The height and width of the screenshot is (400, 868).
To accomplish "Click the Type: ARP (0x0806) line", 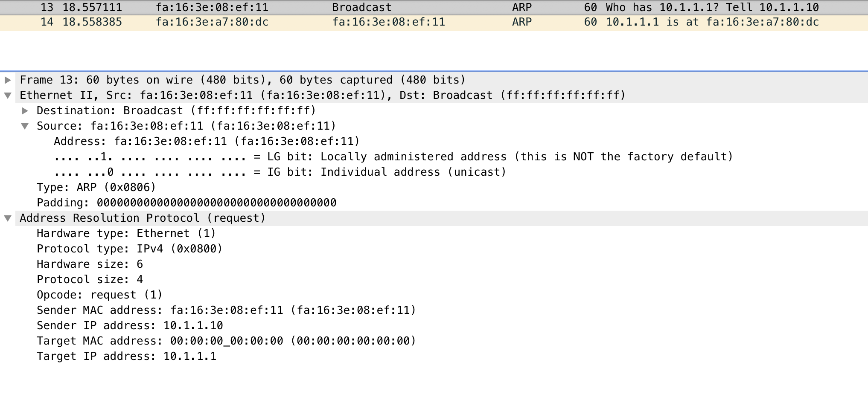I will 96,188.
